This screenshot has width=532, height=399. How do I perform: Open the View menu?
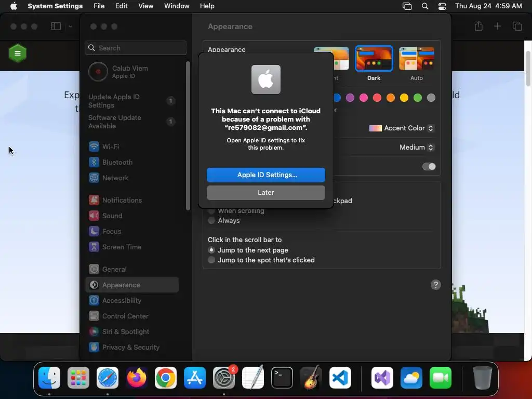pyautogui.click(x=145, y=6)
